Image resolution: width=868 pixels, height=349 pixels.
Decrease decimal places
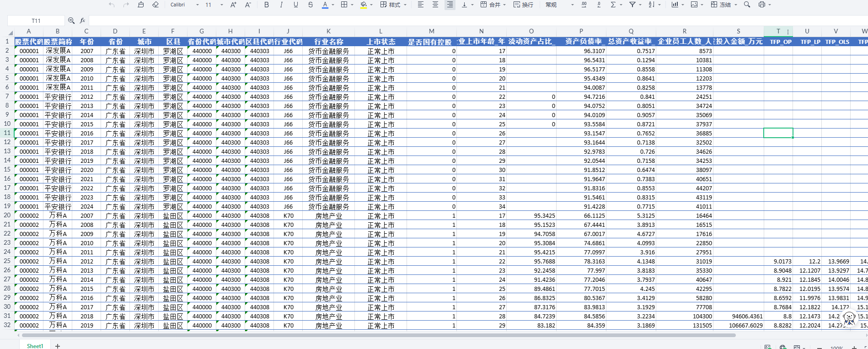599,5
